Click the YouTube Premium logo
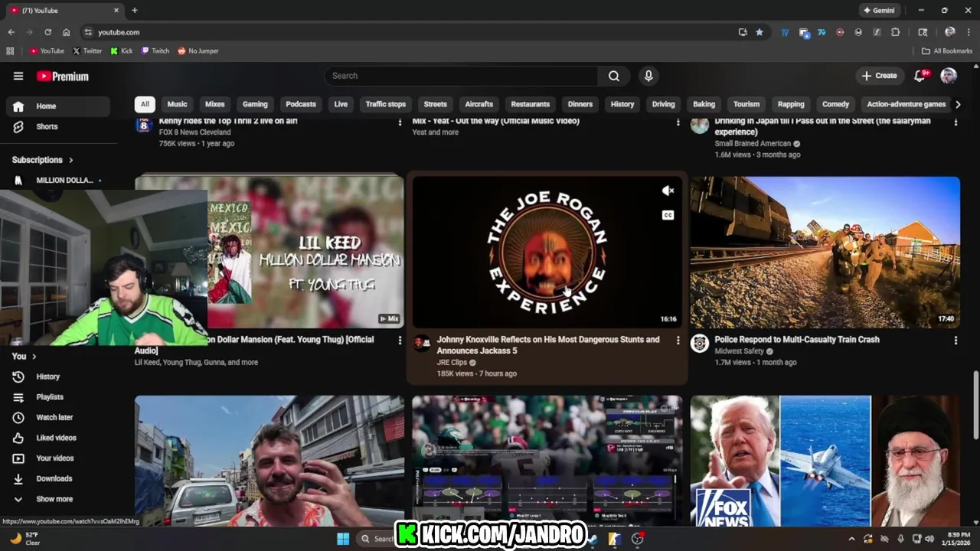 [x=63, y=76]
